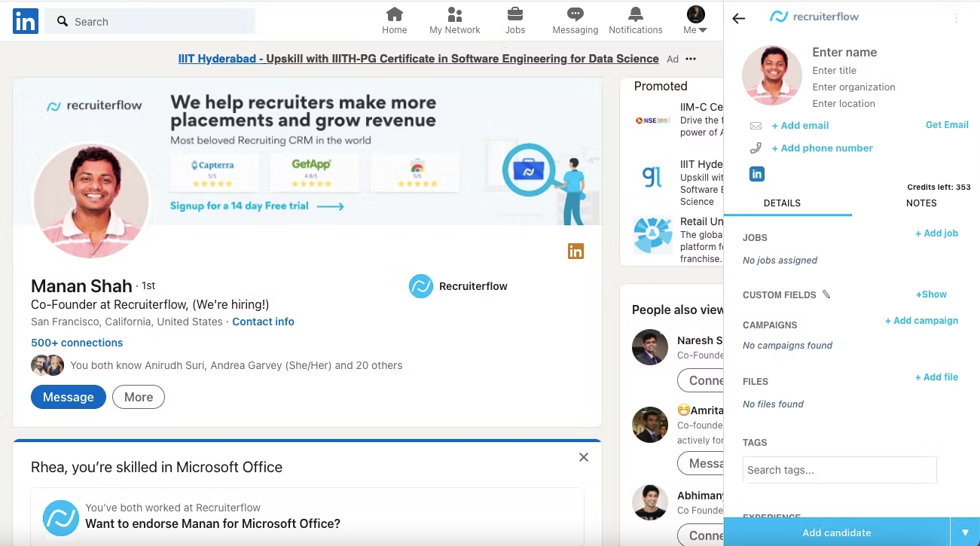Image resolution: width=980 pixels, height=546 pixels.
Task: Switch to the NOTES tab
Action: (x=921, y=203)
